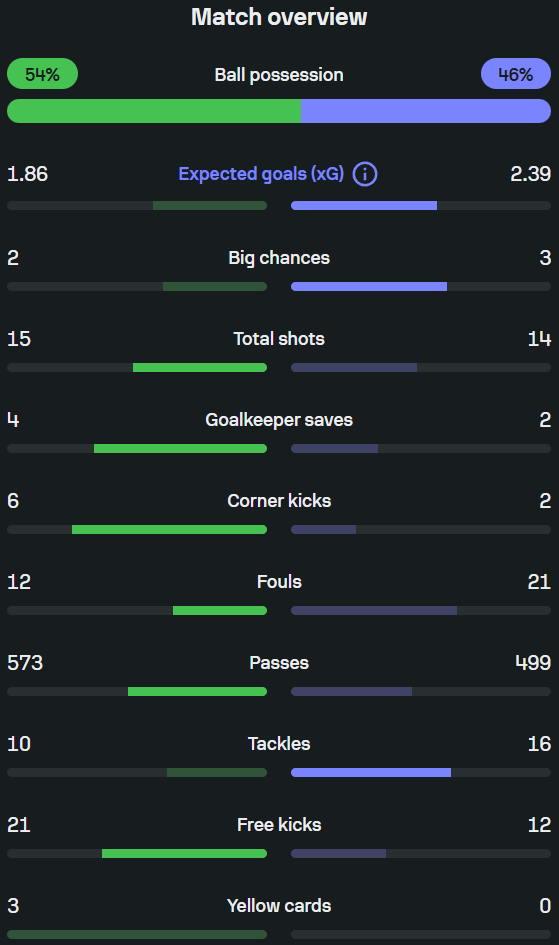This screenshot has width=559, height=945.
Task: Click the green 54% possession badge
Action: coord(42,74)
